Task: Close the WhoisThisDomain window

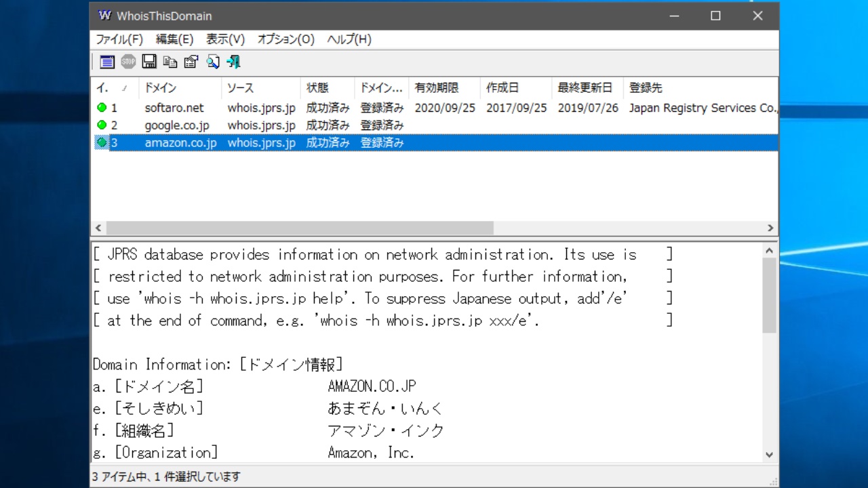Action: (757, 16)
